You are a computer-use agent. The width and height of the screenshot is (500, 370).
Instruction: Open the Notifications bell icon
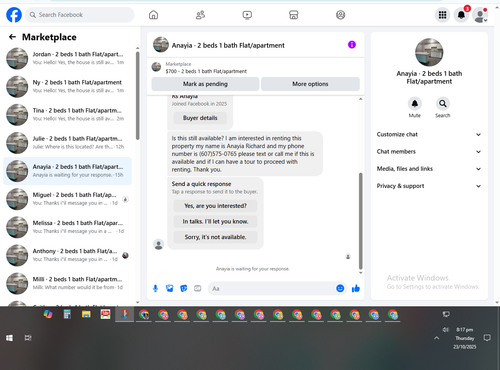point(461,15)
